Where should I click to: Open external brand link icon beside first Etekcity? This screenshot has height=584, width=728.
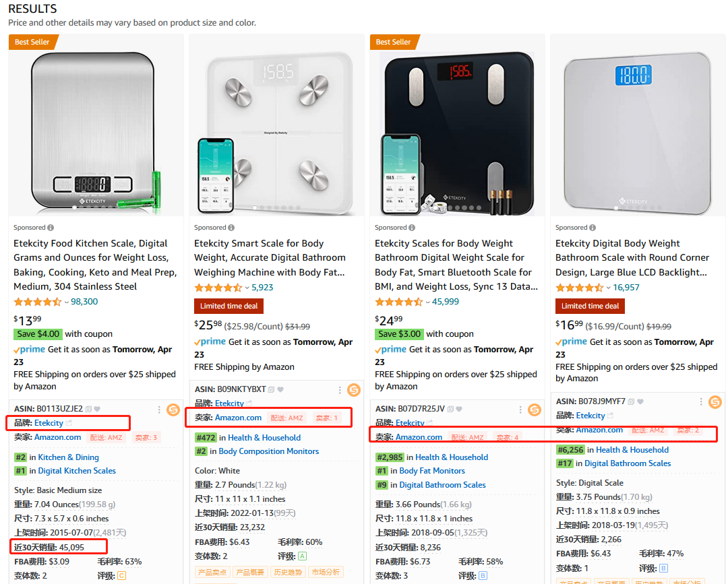click(x=69, y=422)
